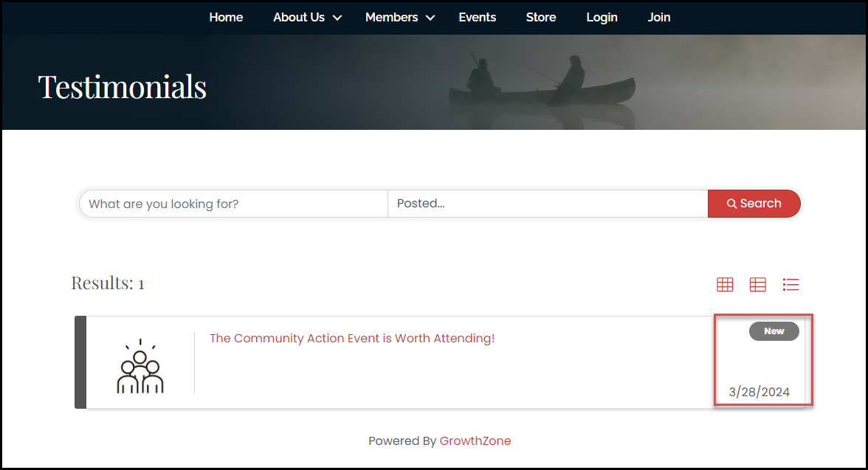Screen dimensions: 868x470
Task: Expand the About Us chevron arrow
Action: pos(337,18)
